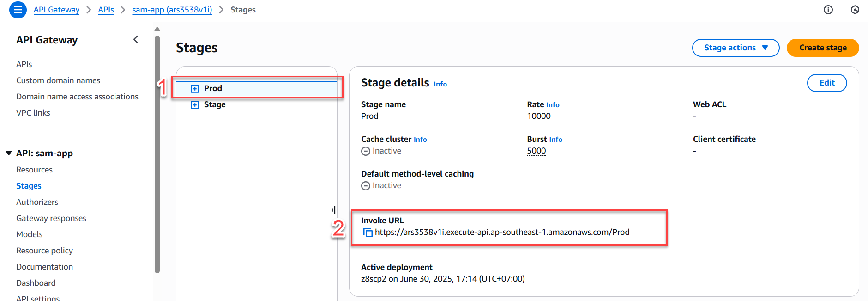Open Info link next to Stage details
The height and width of the screenshot is (301, 868).
[440, 84]
